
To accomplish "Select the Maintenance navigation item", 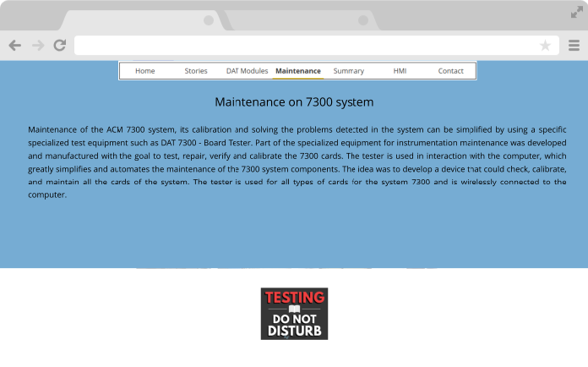I will [298, 71].
